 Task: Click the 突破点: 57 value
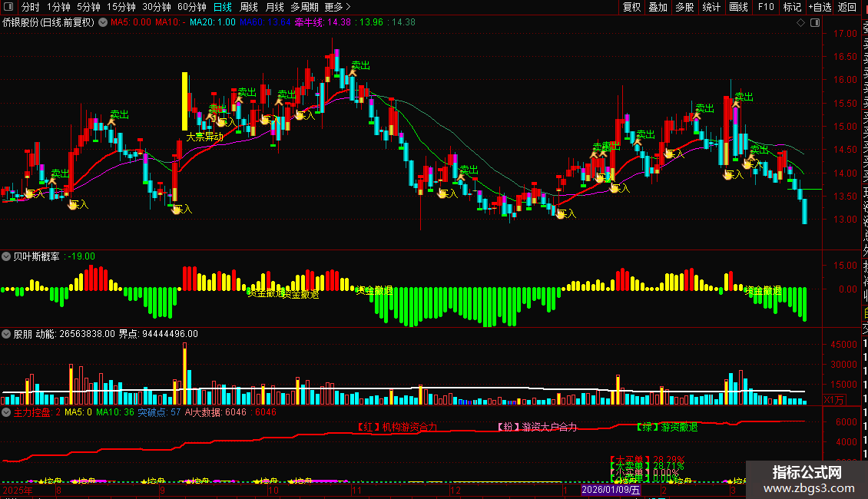tap(159, 412)
